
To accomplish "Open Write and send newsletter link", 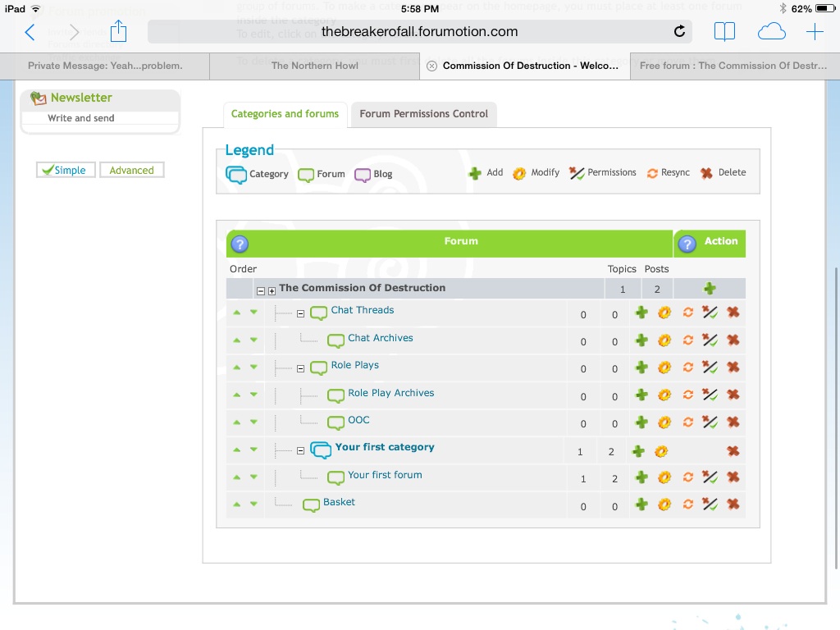I will tap(81, 118).
